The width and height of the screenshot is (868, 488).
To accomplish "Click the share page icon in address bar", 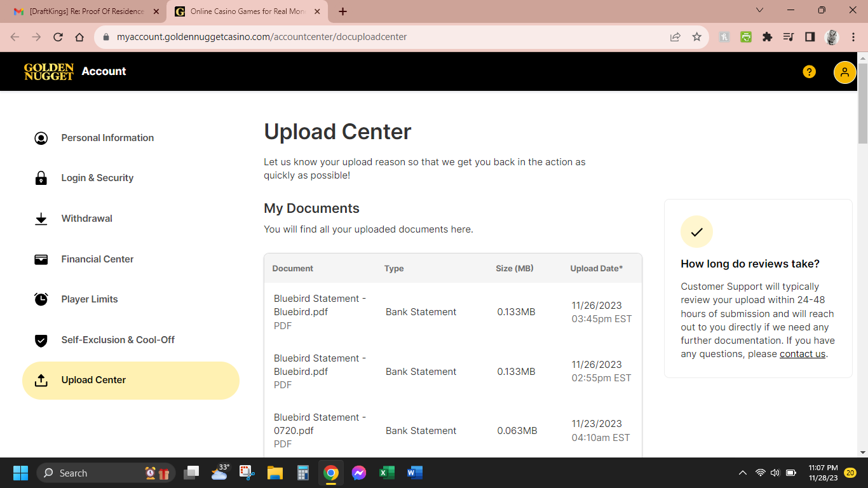I will point(675,37).
